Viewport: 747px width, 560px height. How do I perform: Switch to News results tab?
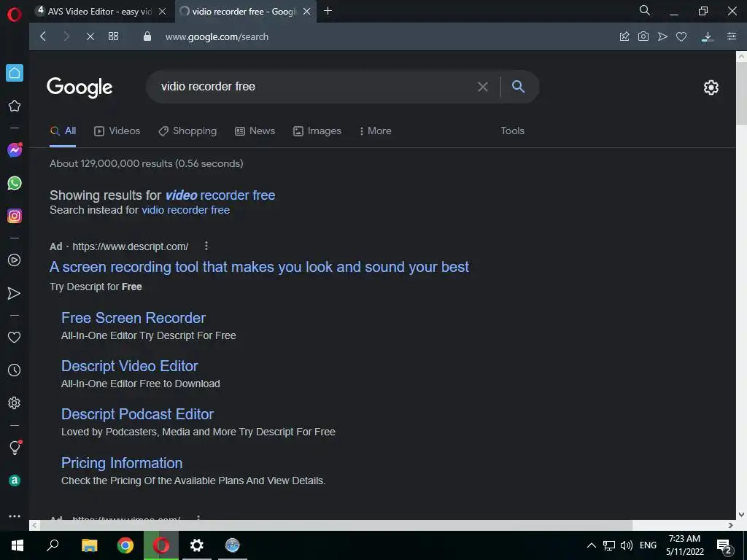tap(255, 131)
